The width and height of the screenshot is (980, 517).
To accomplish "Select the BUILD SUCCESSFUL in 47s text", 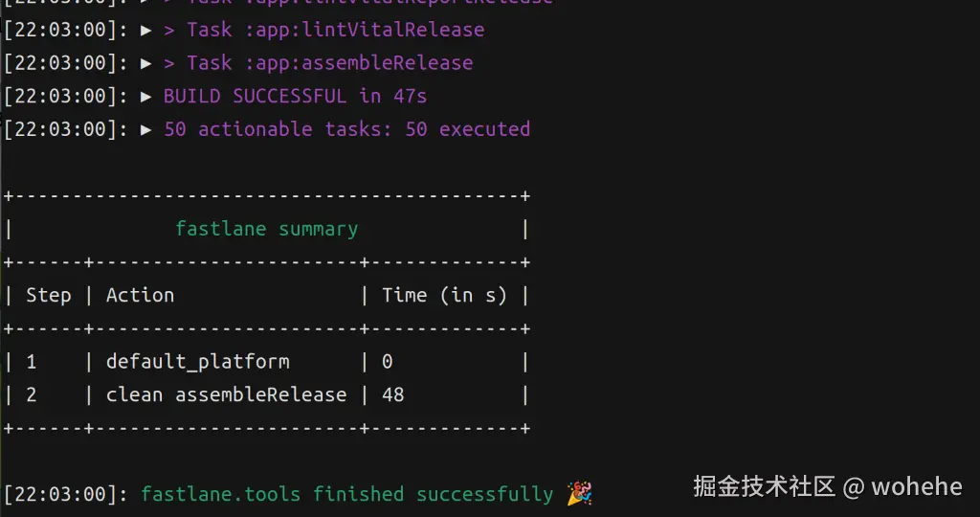I will 295,96.
